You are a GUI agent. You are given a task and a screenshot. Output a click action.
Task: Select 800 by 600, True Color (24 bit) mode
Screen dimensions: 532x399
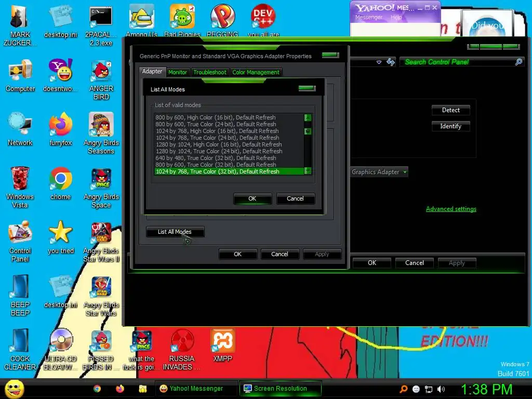pyautogui.click(x=229, y=124)
